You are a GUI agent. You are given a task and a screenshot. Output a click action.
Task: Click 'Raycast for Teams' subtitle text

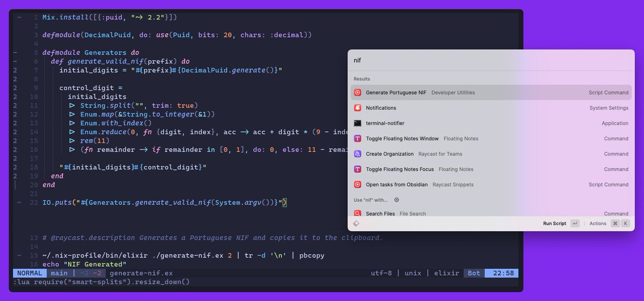(440, 154)
